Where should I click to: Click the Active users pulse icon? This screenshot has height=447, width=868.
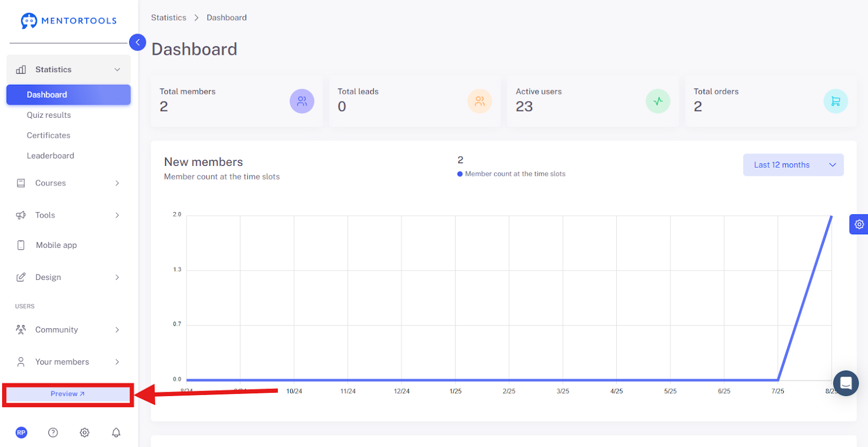(658, 101)
